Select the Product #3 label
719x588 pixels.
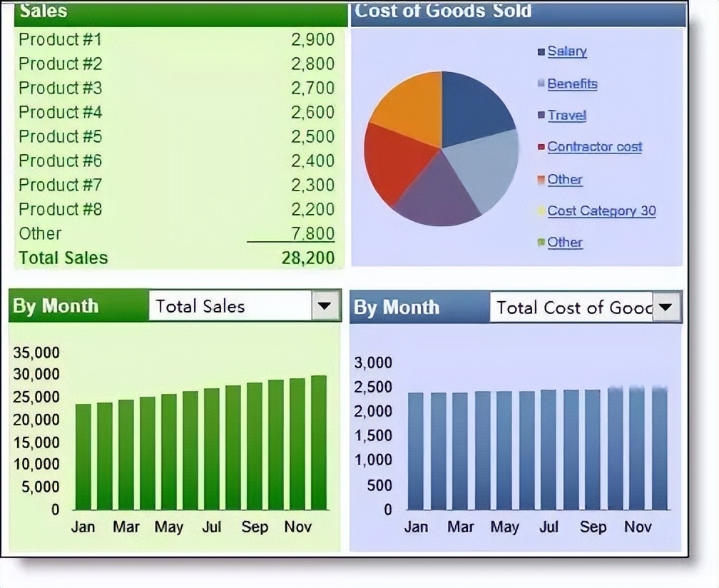coord(60,88)
